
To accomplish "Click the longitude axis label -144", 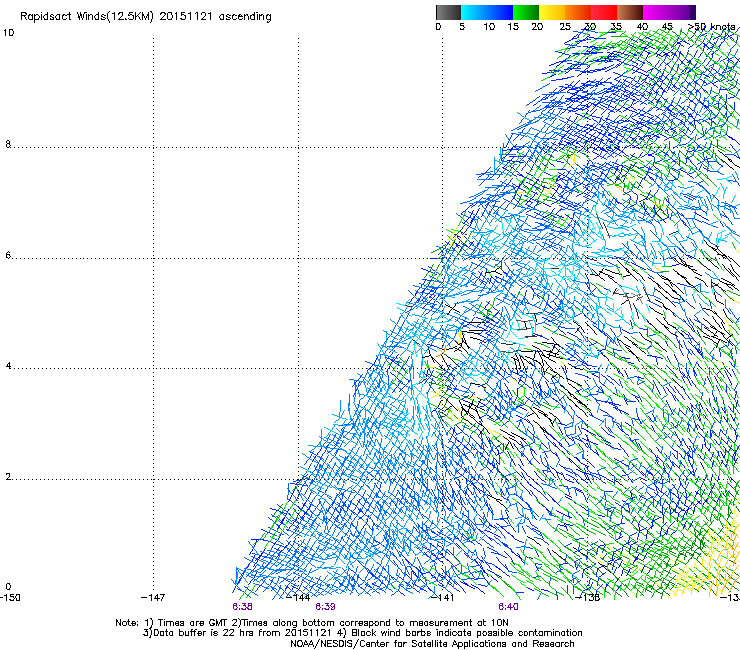I will click(299, 598).
